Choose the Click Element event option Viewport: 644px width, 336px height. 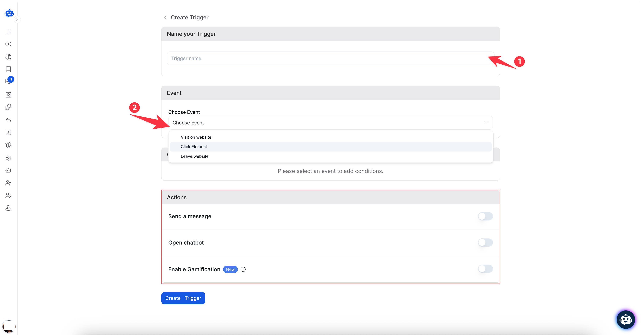point(194,147)
